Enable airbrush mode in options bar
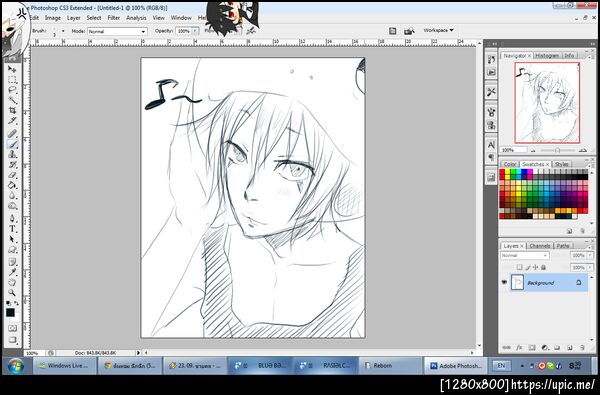This screenshot has height=395, width=600. tap(251, 31)
